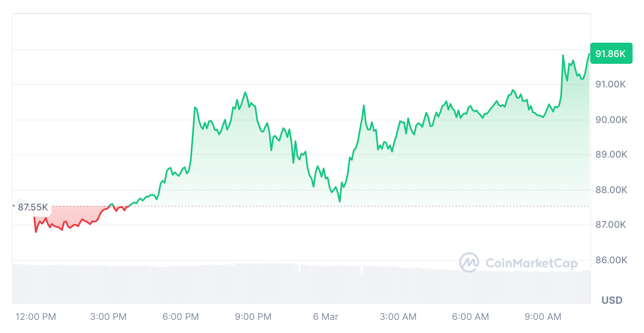Click the green 91.86K current price tag
Viewport: 644px width, 333px height.
click(x=611, y=54)
